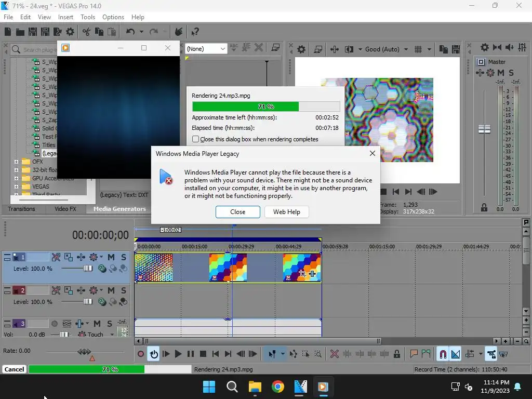Toggle Automatic Crossfades button
The height and width of the screenshot is (399, 532).
point(455,354)
